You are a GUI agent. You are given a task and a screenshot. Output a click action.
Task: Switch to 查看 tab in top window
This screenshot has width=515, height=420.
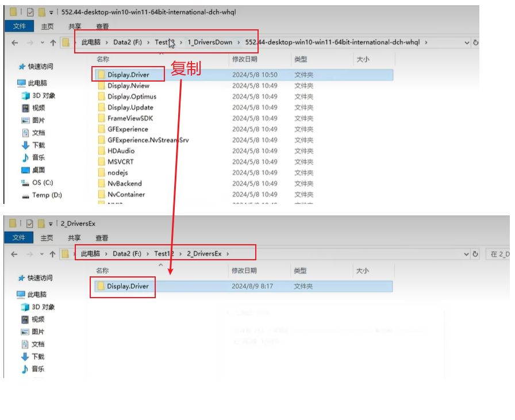[x=102, y=26]
